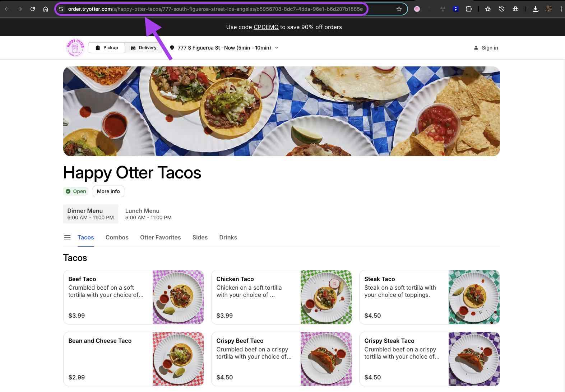The width and height of the screenshot is (565, 392).
Task: Open the Steak Taco item card
Action: [x=430, y=297]
